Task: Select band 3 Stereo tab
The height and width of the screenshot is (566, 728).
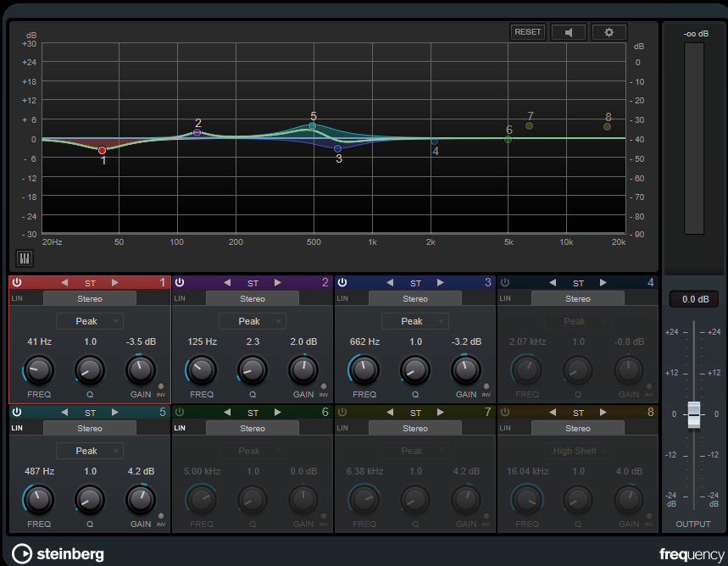Action: pos(415,298)
